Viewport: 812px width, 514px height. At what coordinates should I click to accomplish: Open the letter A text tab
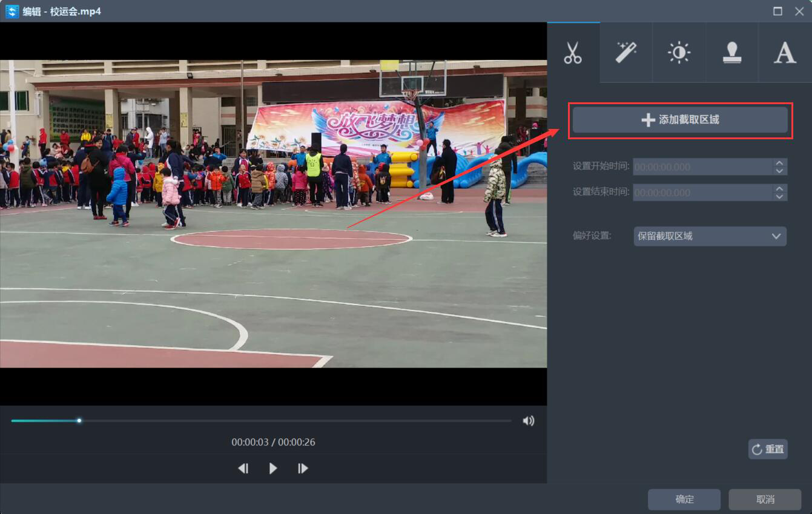(785, 53)
